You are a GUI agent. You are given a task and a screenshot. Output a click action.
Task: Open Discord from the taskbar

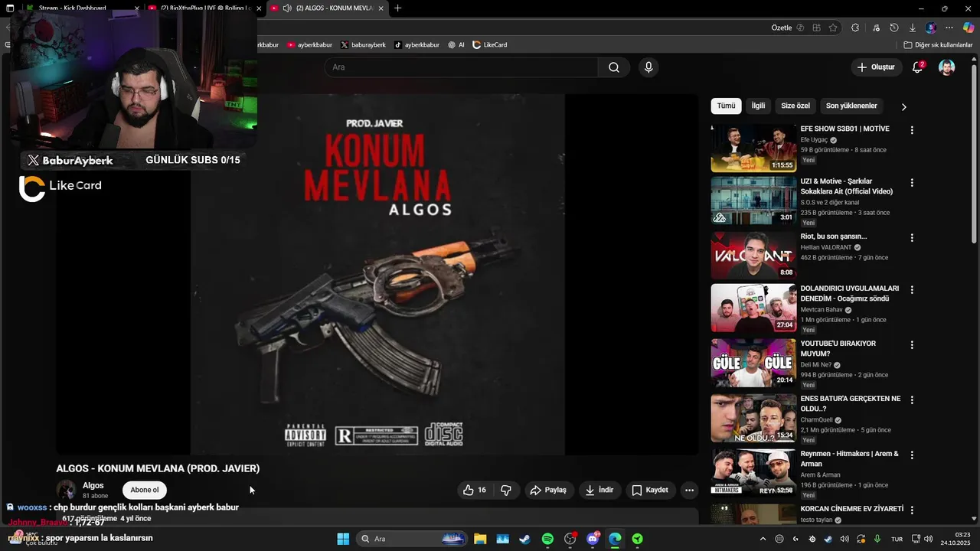tap(593, 539)
